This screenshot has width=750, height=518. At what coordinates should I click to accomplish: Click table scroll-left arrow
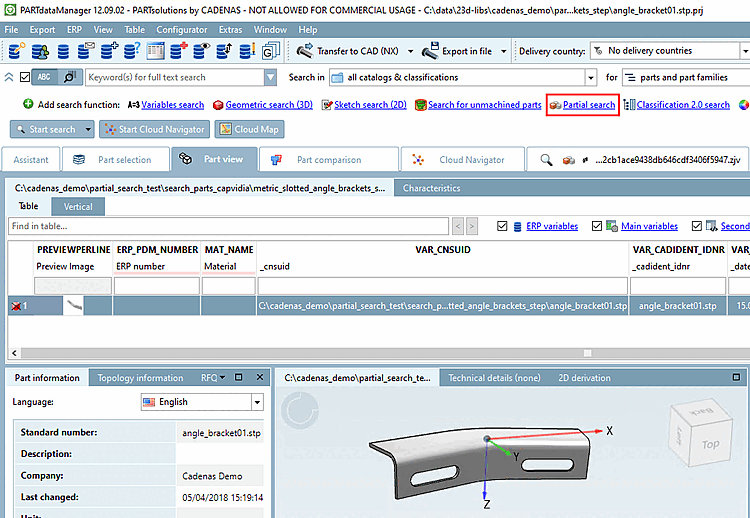click(x=14, y=353)
